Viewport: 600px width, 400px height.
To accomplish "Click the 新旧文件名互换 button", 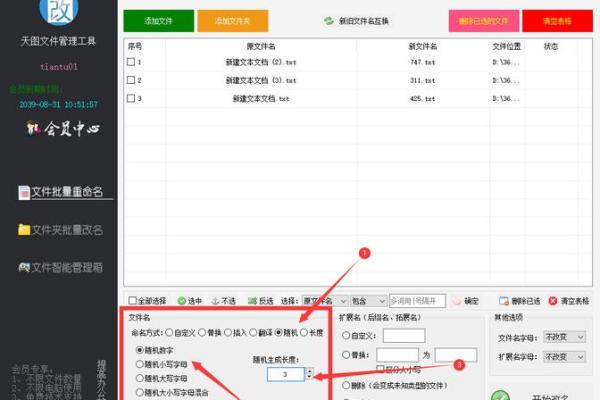I will (x=356, y=21).
